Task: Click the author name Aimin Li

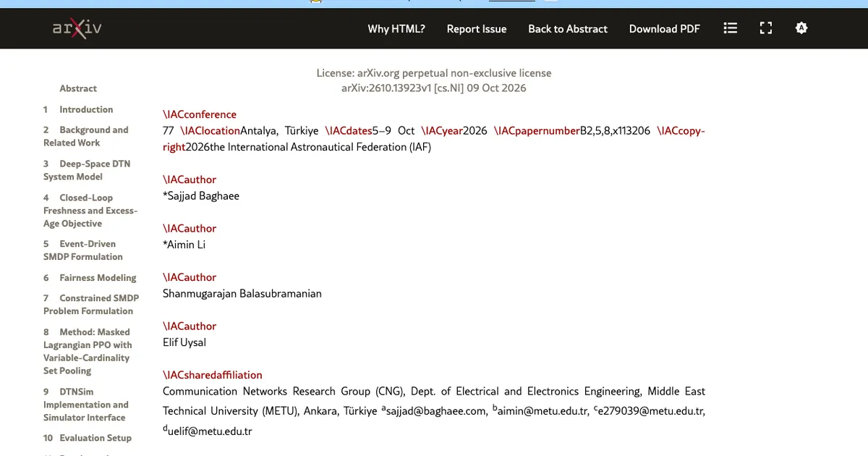Action: pos(187,245)
